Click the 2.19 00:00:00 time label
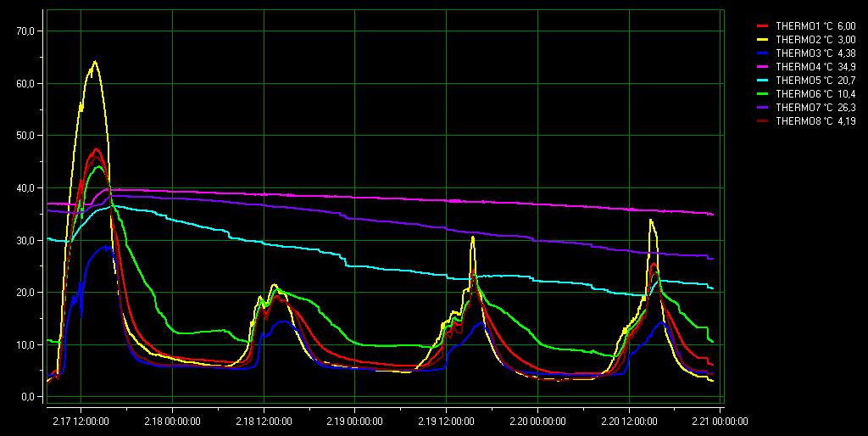The width and height of the screenshot is (868, 436). 355,422
